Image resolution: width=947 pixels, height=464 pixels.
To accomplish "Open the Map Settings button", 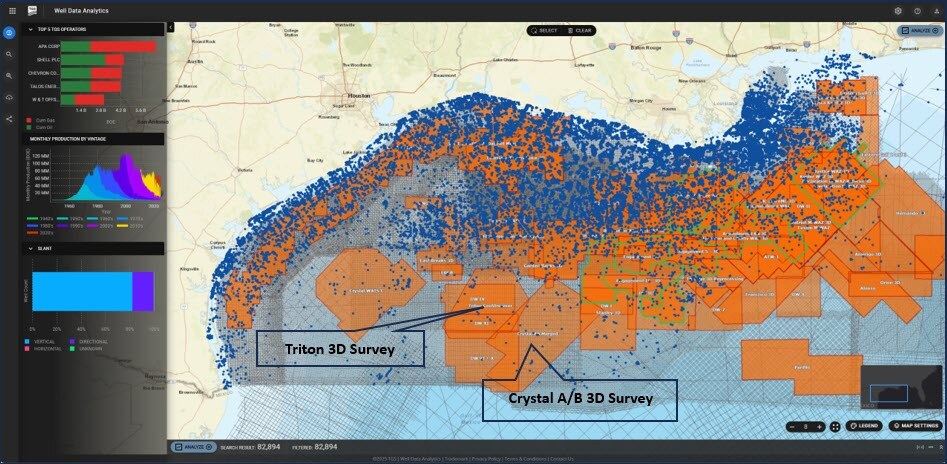I will [x=914, y=426].
